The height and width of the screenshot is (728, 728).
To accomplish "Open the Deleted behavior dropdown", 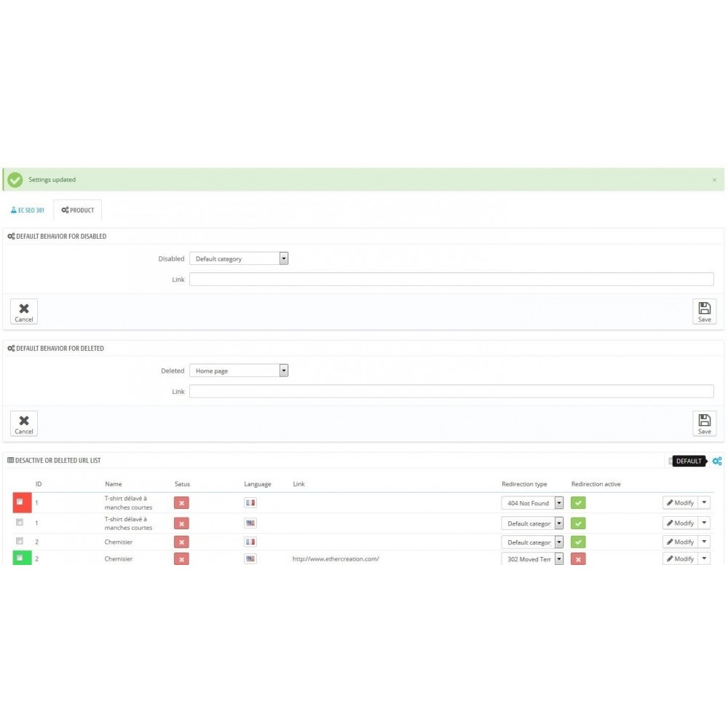I will pyautogui.click(x=239, y=371).
